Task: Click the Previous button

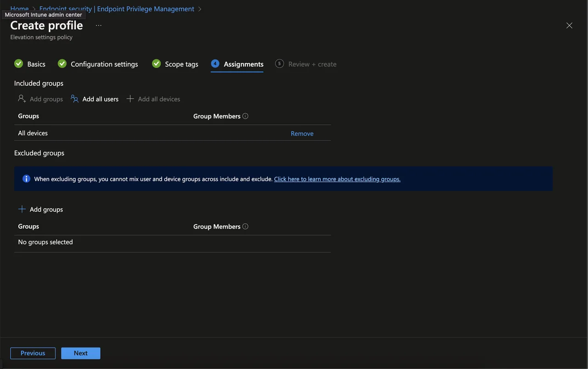Action: [33, 353]
